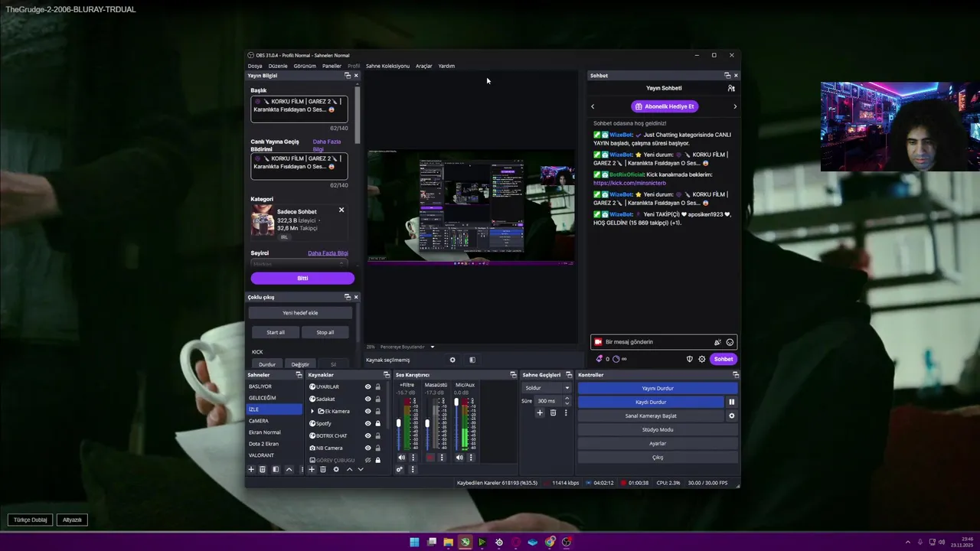This screenshot has height=551, width=980.
Task: Open the Paneller menu
Action: (332, 66)
